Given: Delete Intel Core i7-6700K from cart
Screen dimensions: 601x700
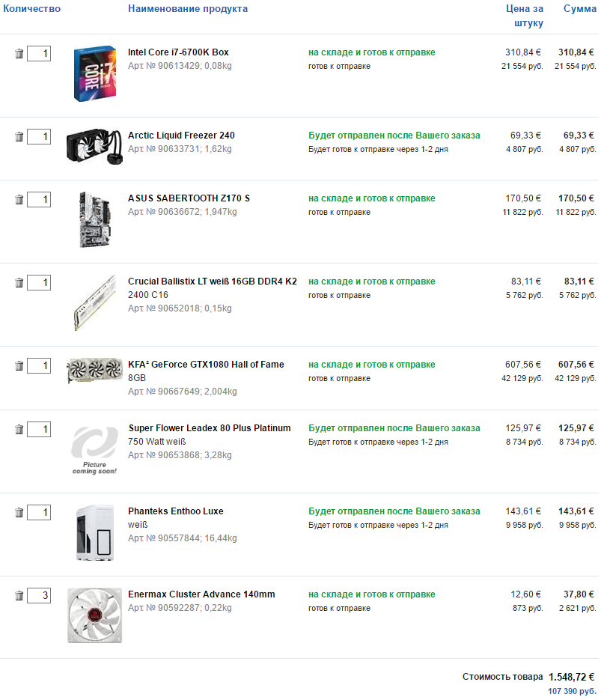Looking at the screenshot, I should 19,54.
